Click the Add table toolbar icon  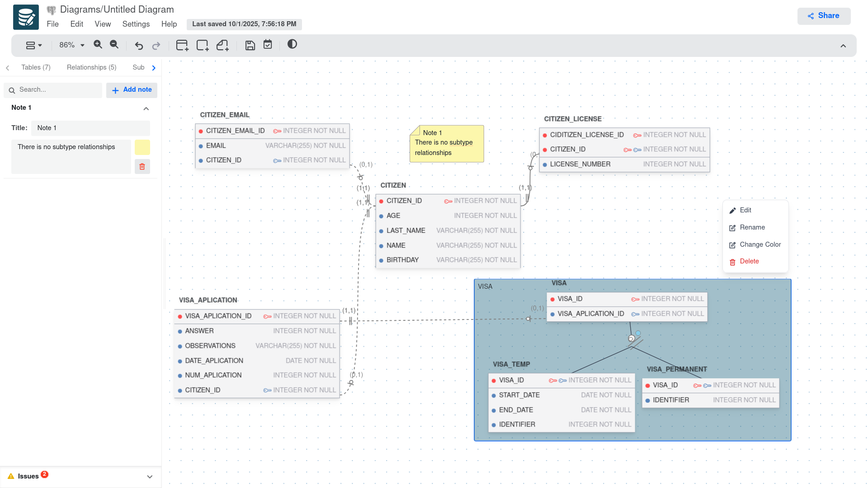pyautogui.click(x=182, y=45)
